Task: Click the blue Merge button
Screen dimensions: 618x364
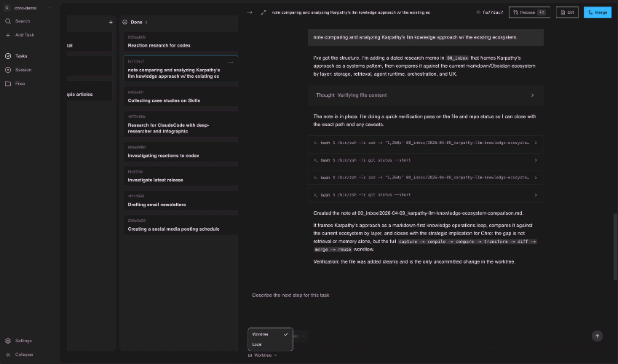Action: point(598,12)
